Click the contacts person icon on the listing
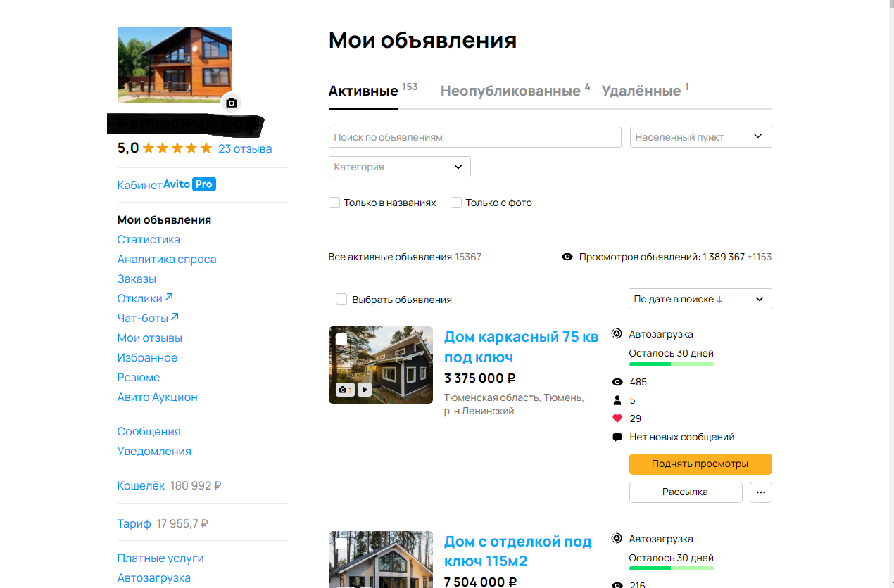The image size is (894, 588). [618, 400]
